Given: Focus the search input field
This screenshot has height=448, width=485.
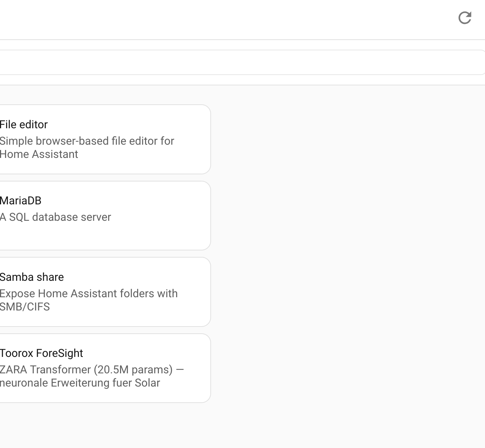Looking at the screenshot, I should pos(239,63).
